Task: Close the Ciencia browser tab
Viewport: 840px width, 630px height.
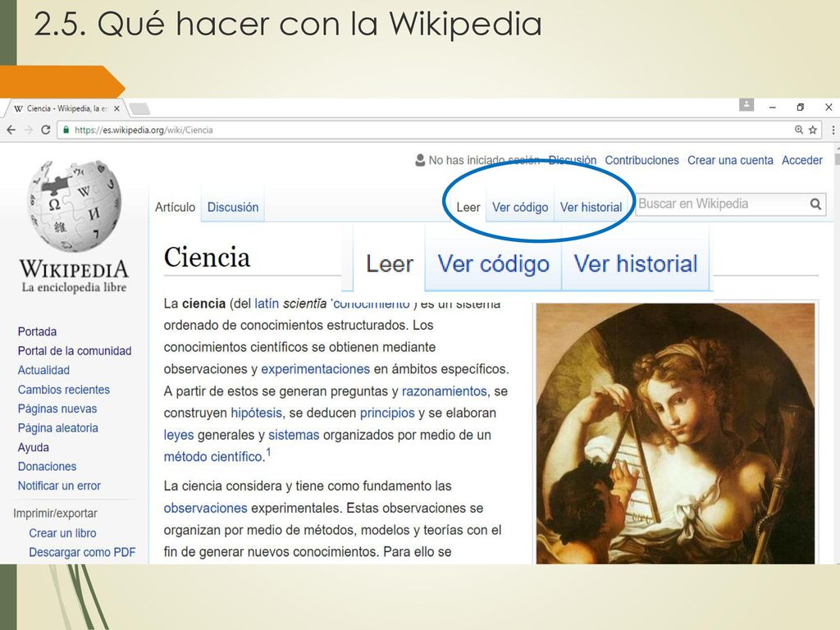Action: (x=116, y=108)
